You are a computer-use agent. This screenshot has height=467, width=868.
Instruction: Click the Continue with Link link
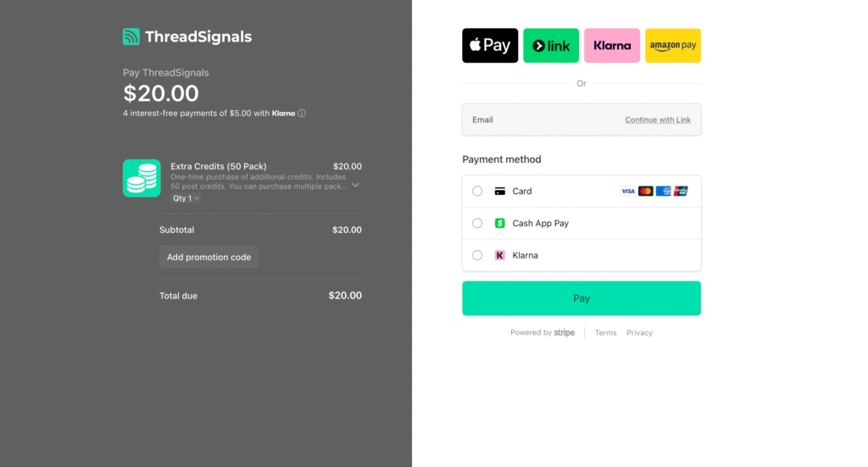658,120
